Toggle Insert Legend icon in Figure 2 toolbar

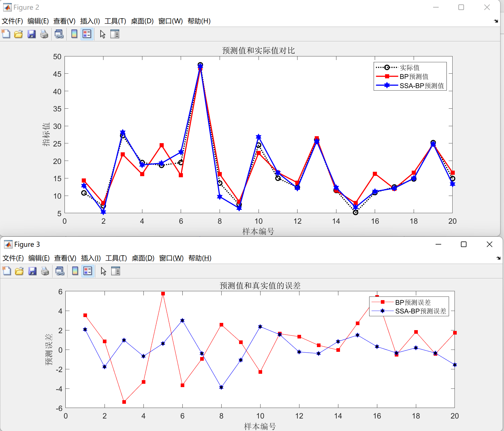coord(87,34)
